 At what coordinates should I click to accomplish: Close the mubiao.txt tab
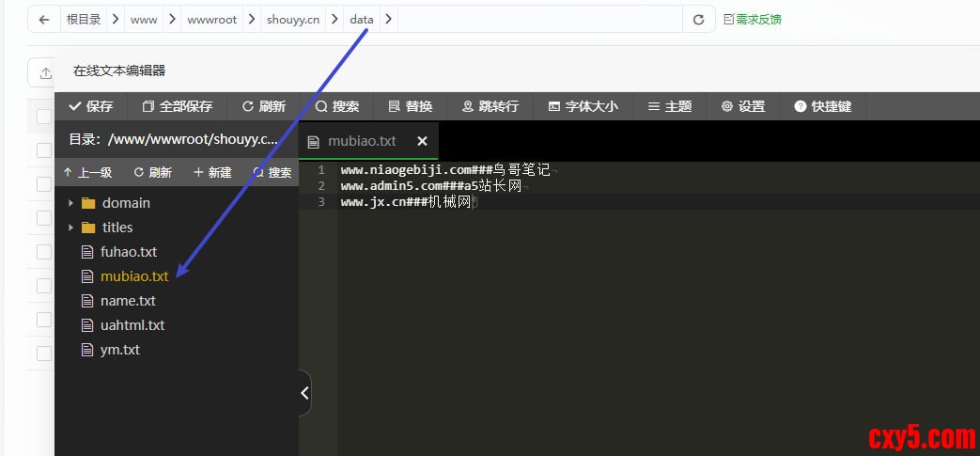pyautogui.click(x=422, y=141)
